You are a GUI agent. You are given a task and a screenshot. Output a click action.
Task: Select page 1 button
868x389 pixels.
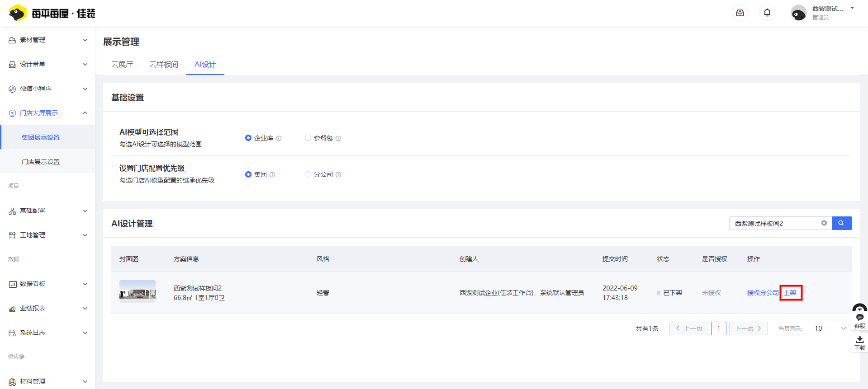719,328
